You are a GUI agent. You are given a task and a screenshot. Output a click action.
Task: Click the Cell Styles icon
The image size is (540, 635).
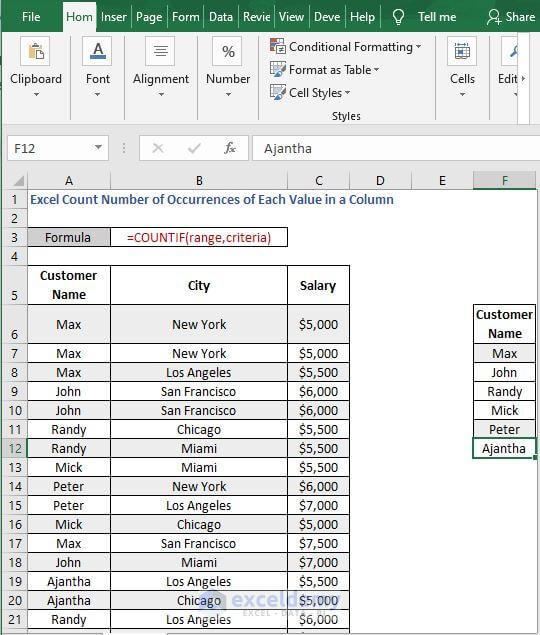point(278,92)
